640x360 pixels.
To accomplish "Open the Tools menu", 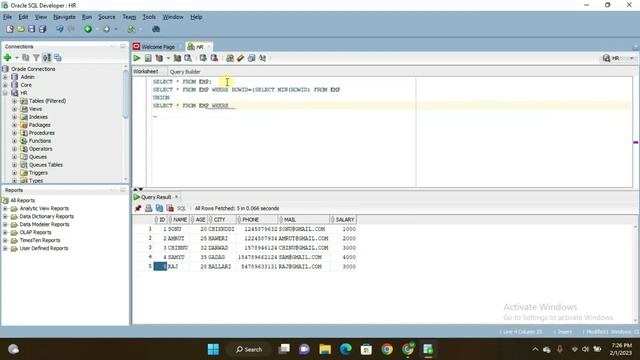I will [x=149, y=17].
